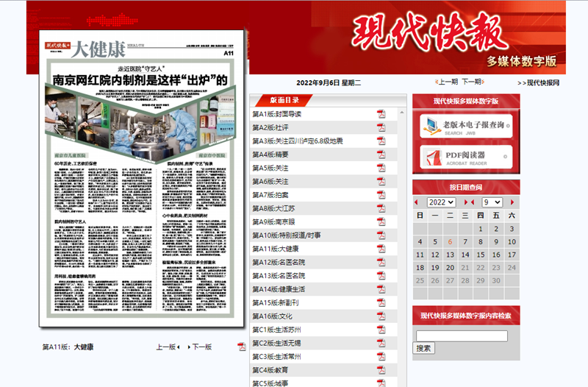
Task: Open PDF icon for 第A3版 四川泸定地震
Action: pyautogui.click(x=381, y=141)
